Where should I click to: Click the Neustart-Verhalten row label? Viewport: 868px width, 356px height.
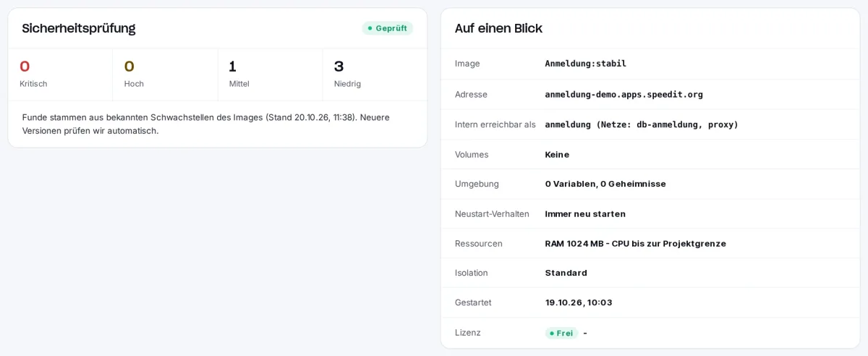pos(492,213)
